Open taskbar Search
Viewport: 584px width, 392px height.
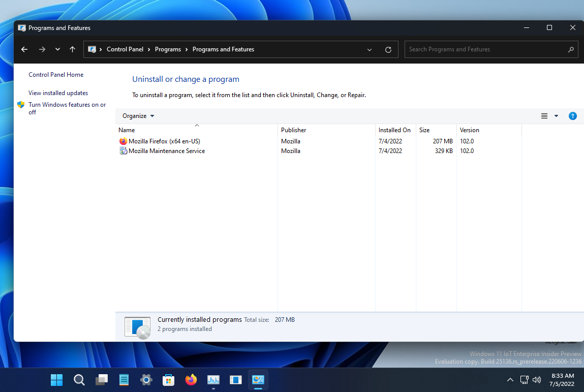coord(79,380)
